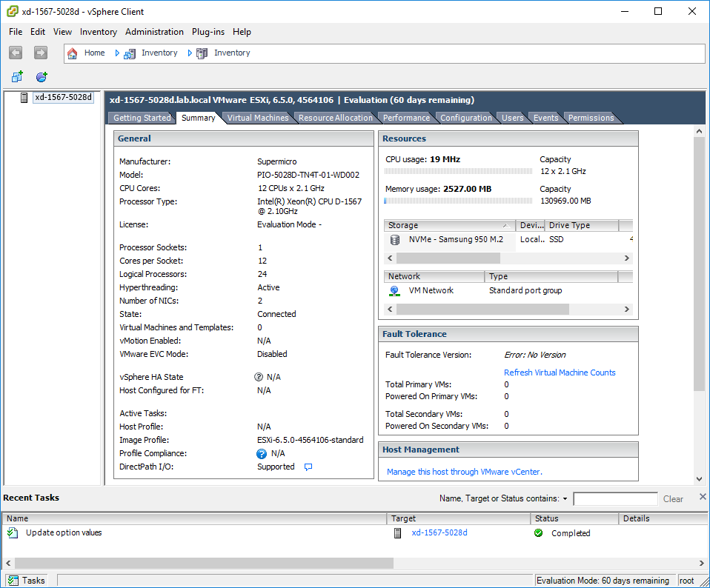Select the xd-1567-5028d host in tree
Viewport: 710px width, 588px height.
pyautogui.click(x=64, y=97)
